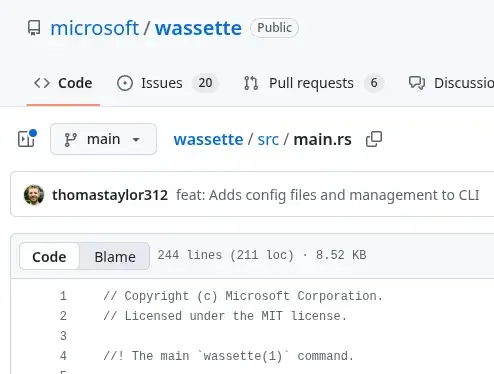
Task: Click the dropdown caret next to main
Action: pyautogui.click(x=136, y=139)
